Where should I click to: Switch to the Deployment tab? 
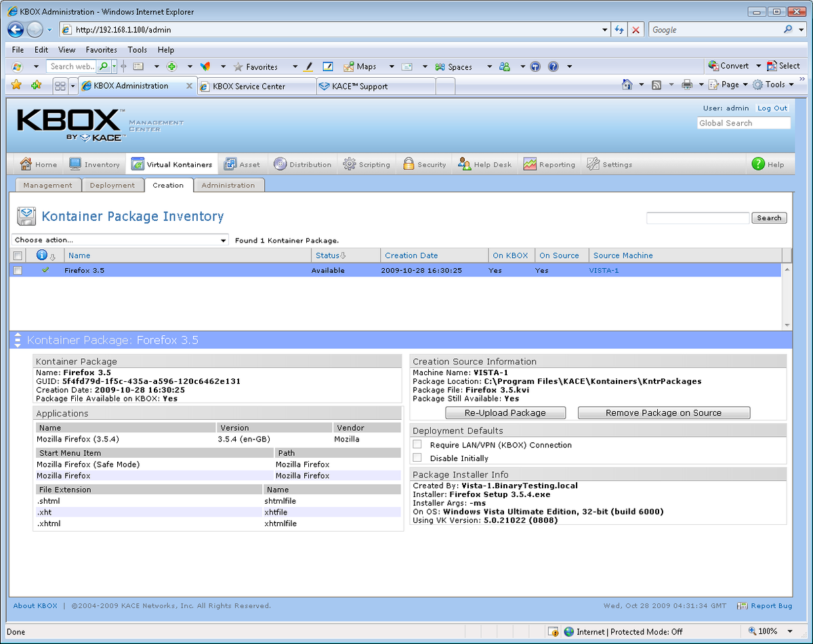pyautogui.click(x=112, y=184)
